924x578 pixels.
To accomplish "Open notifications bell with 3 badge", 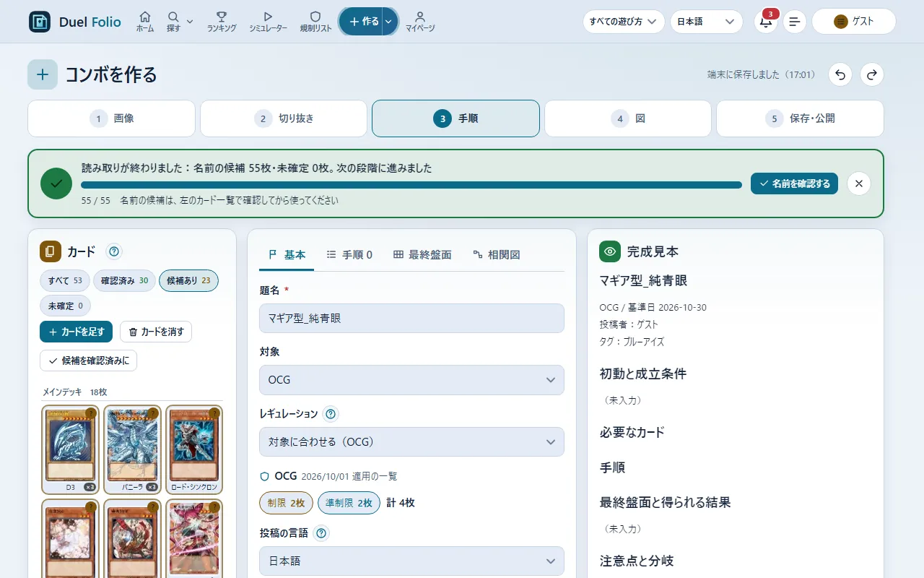I will pyautogui.click(x=766, y=21).
